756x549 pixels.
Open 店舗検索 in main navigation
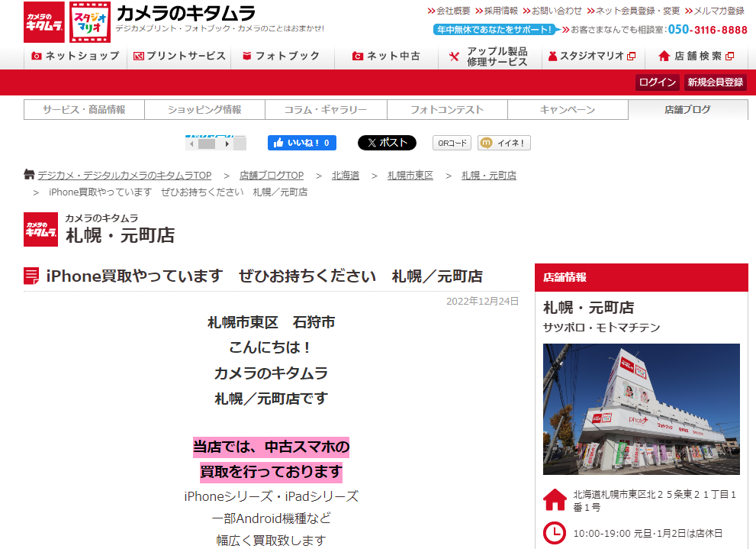pos(697,57)
